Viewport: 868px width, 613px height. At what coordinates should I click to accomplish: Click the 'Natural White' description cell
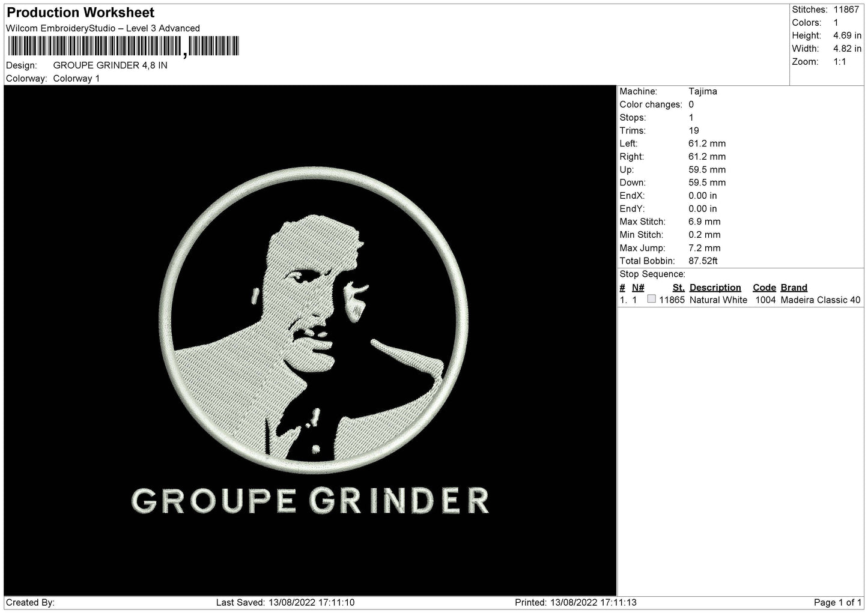pos(718,300)
